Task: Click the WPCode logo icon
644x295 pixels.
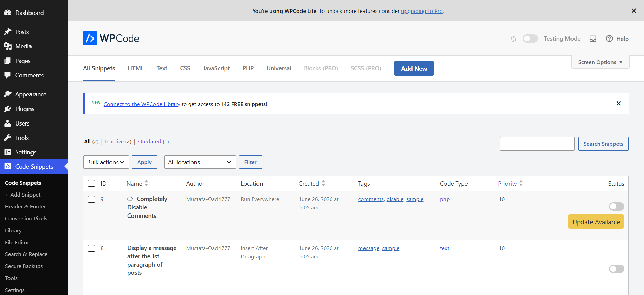Action: click(90, 38)
